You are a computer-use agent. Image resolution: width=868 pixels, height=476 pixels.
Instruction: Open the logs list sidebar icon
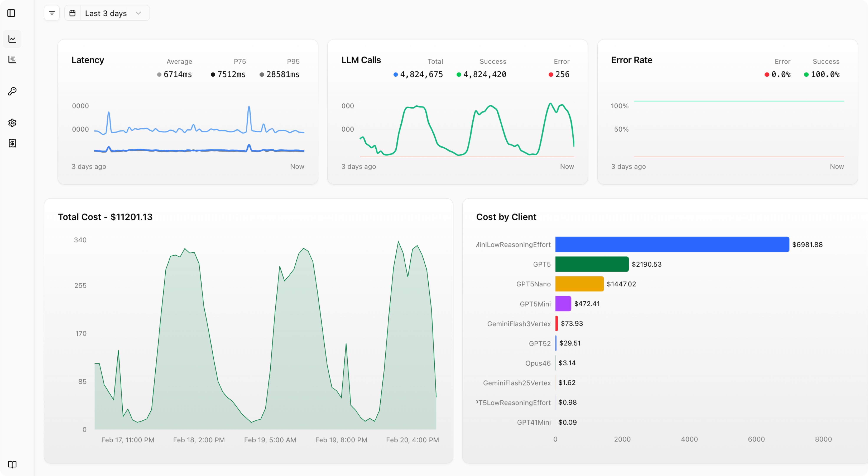12,60
